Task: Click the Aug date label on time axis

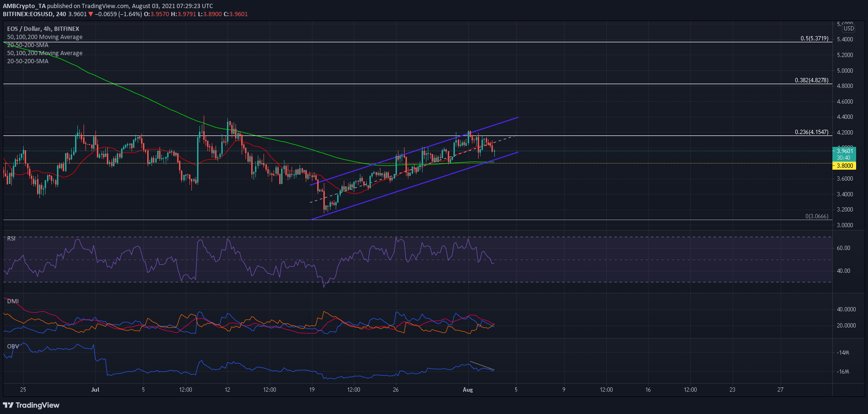Action: (468, 390)
